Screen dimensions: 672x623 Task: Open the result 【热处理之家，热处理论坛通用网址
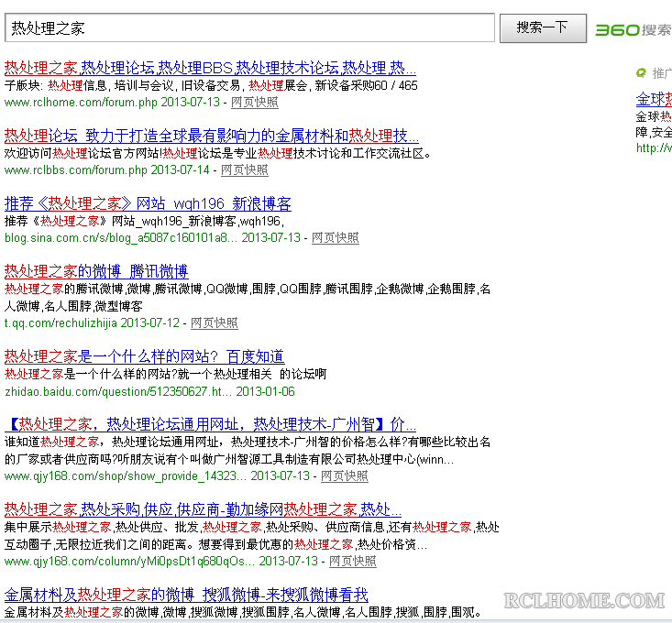[210, 425]
